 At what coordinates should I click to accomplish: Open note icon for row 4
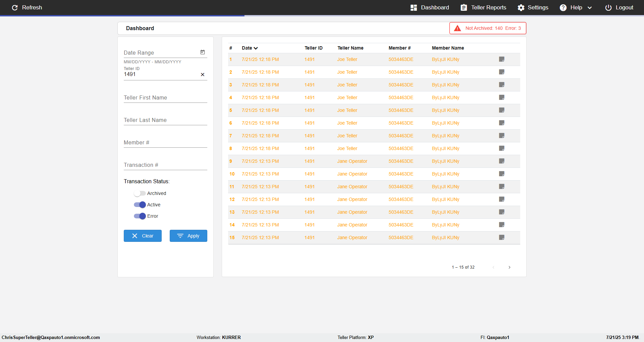click(x=502, y=97)
